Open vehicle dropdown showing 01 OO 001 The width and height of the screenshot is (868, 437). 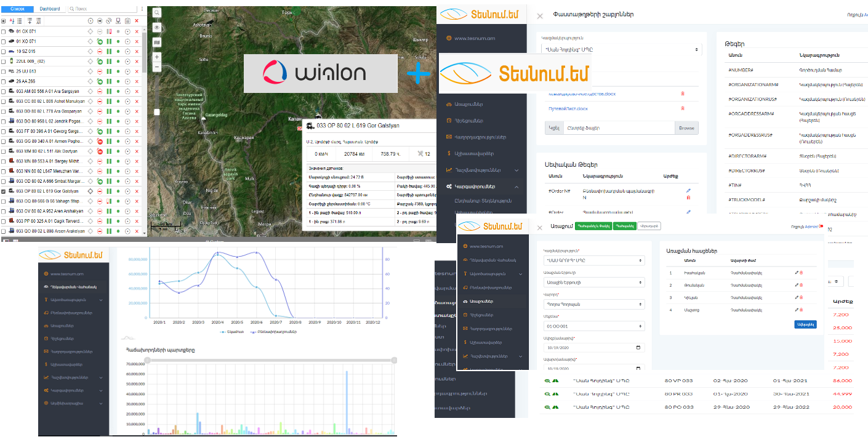(x=594, y=326)
